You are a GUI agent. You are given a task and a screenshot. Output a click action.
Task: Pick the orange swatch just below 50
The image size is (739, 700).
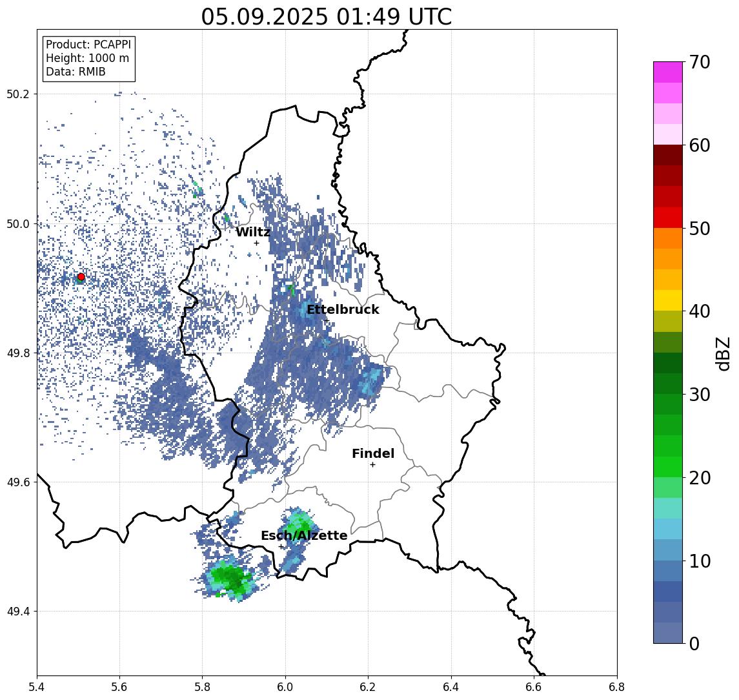(668, 238)
